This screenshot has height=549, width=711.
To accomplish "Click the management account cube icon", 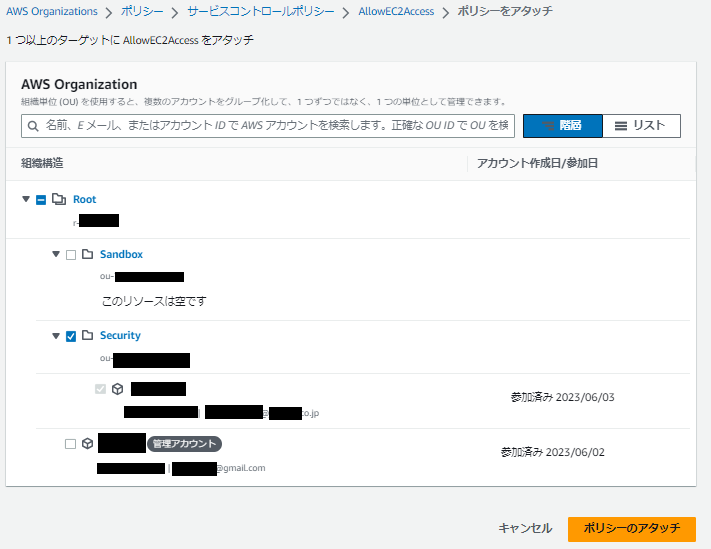I will [88, 443].
